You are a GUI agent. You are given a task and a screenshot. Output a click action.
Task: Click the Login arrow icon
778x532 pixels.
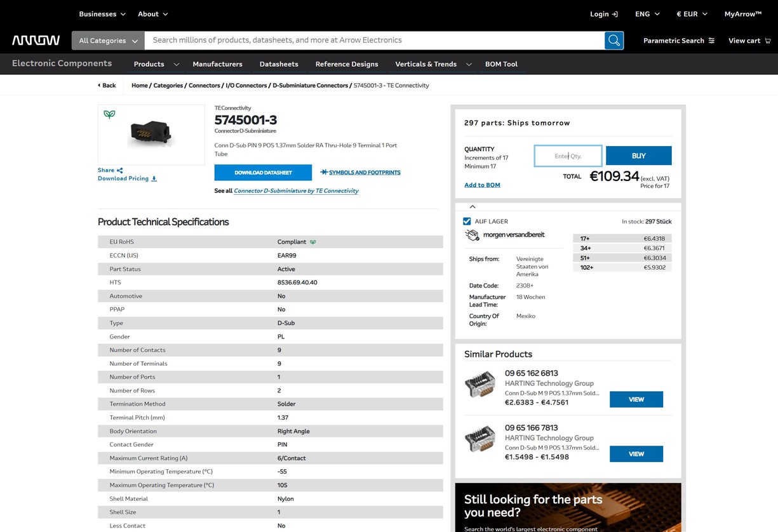pos(614,14)
